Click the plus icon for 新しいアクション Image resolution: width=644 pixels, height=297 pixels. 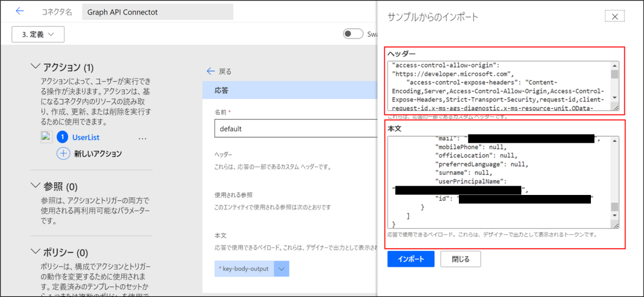click(x=63, y=154)
